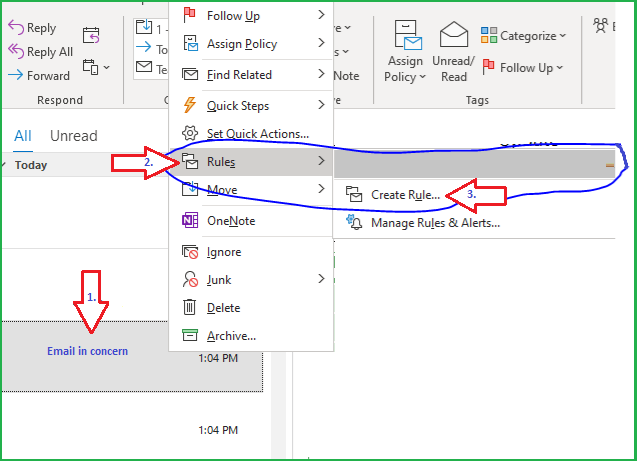Image resolution: width=637 pixels, height=461 pixels.
Task: Switch to the All mail filter tab
Action: pos(23,136)
